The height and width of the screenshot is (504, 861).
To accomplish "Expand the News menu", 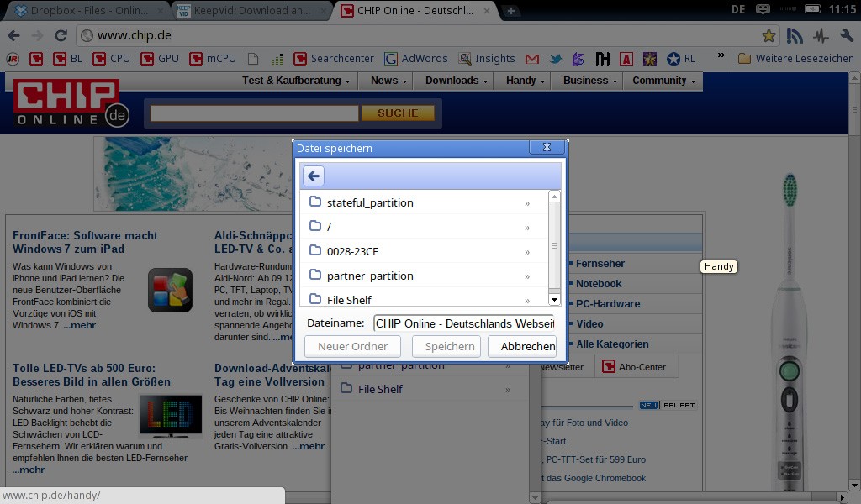I will pyautogui.click(x=388, y=81).
